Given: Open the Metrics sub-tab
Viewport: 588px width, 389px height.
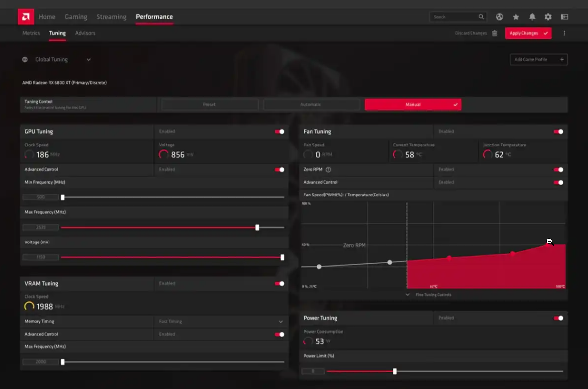Looking at the screenshot, I should 31,33.
